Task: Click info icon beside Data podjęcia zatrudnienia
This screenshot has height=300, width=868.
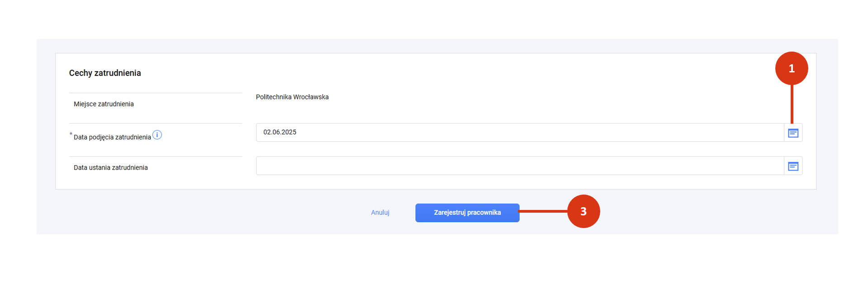Action: pyautogui.click(x=157, y=135)
